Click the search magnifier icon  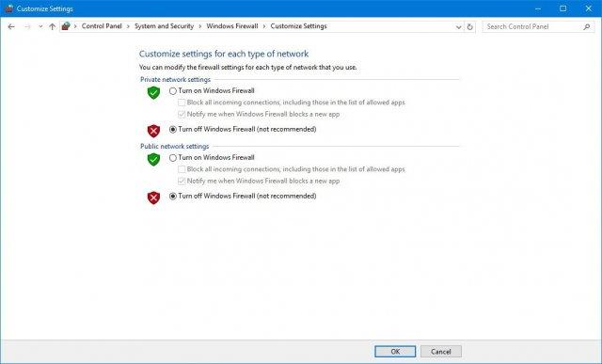point(586,26)
